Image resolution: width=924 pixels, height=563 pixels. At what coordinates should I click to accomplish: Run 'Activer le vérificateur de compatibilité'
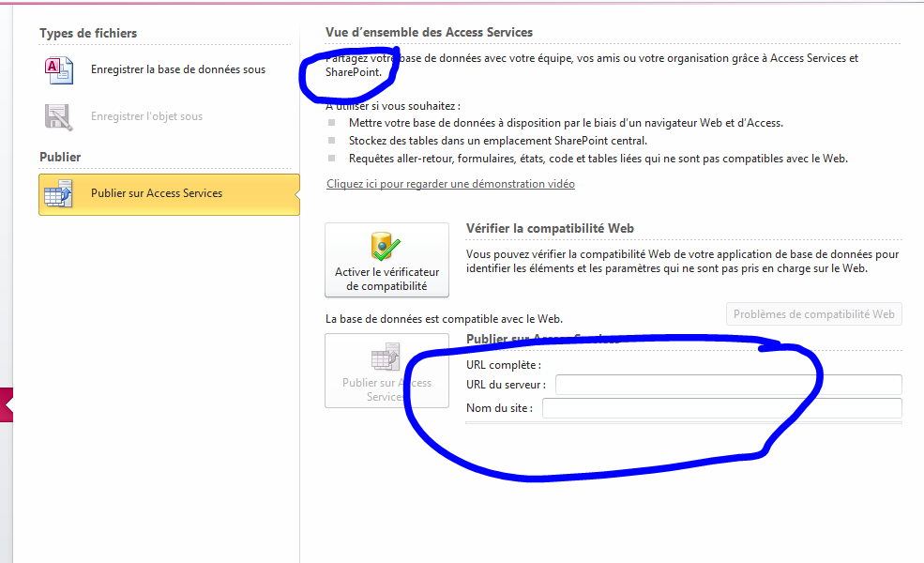point(386,260)
